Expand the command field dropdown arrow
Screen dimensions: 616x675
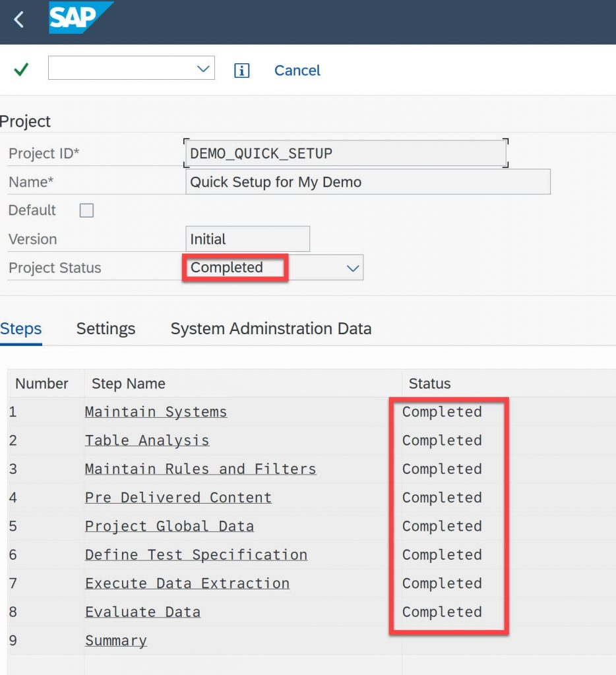[x=203, y=69]
